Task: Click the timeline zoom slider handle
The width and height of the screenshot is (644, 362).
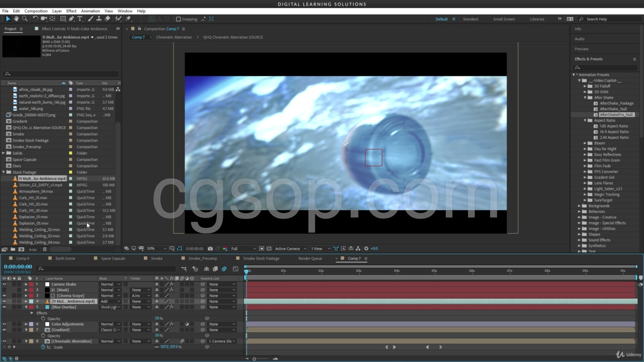Action: 254,358
